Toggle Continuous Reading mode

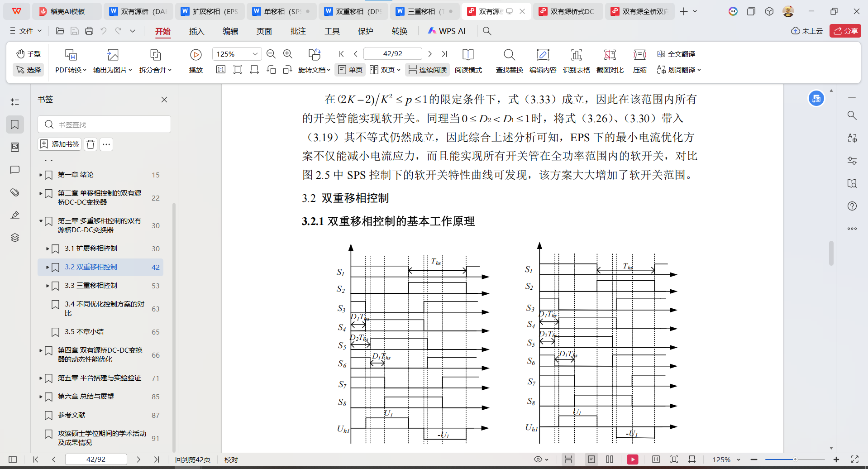pyautogui.click(x=427, y=70)
